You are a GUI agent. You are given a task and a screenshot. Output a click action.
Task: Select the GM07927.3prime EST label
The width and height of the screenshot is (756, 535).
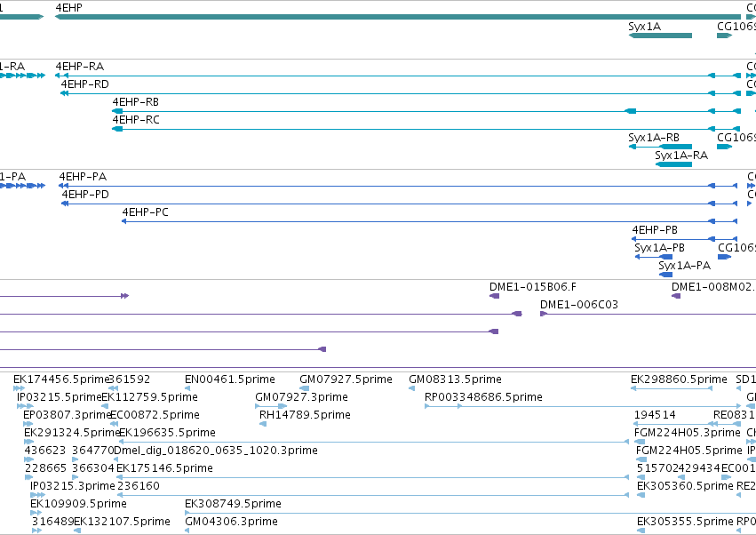tap(301, 397)
